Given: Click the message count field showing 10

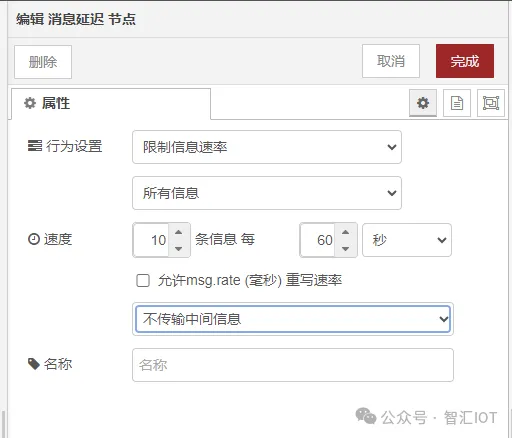Looking at the screenshot, I should pyautogui.click(x=151, y=240).
